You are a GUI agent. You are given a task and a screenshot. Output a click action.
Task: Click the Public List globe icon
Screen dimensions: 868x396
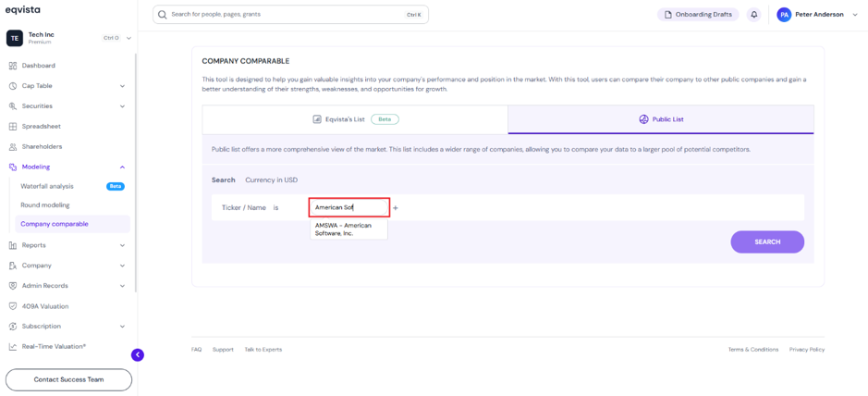643,119
